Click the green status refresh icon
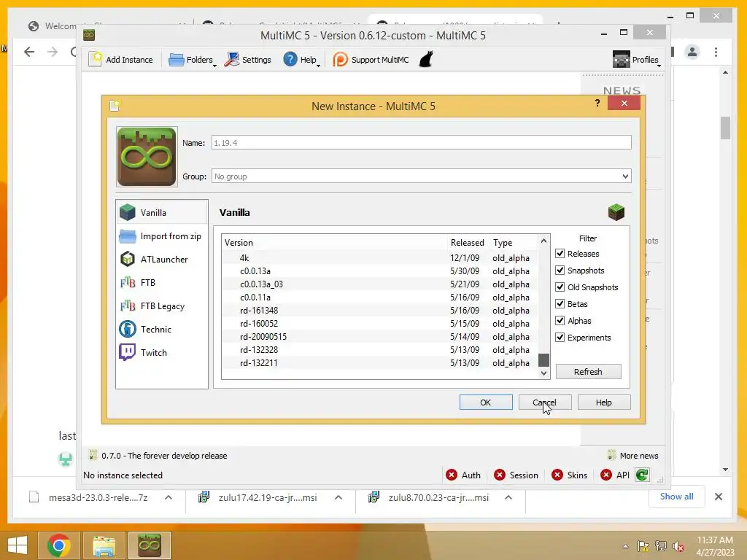 tap(642, 475)
